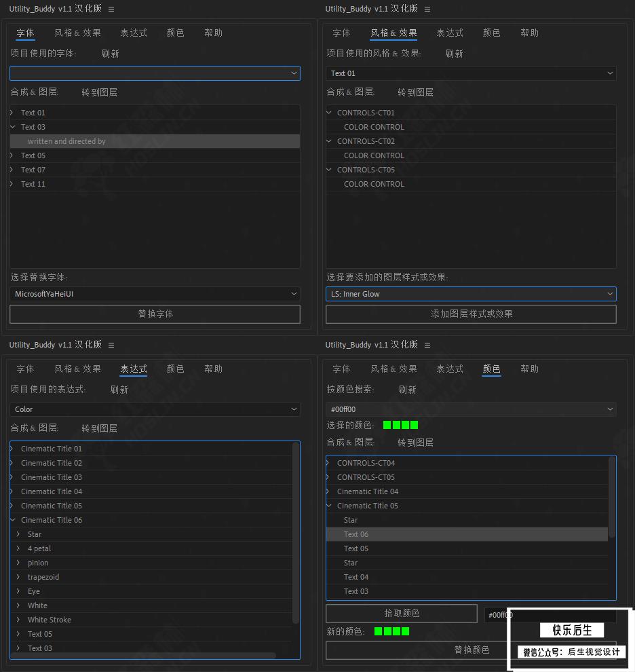Click 刷新 next to 项目使用的字体
This screenshot has height=672, width=635.
pyautogui.click(x=111, y=54)
